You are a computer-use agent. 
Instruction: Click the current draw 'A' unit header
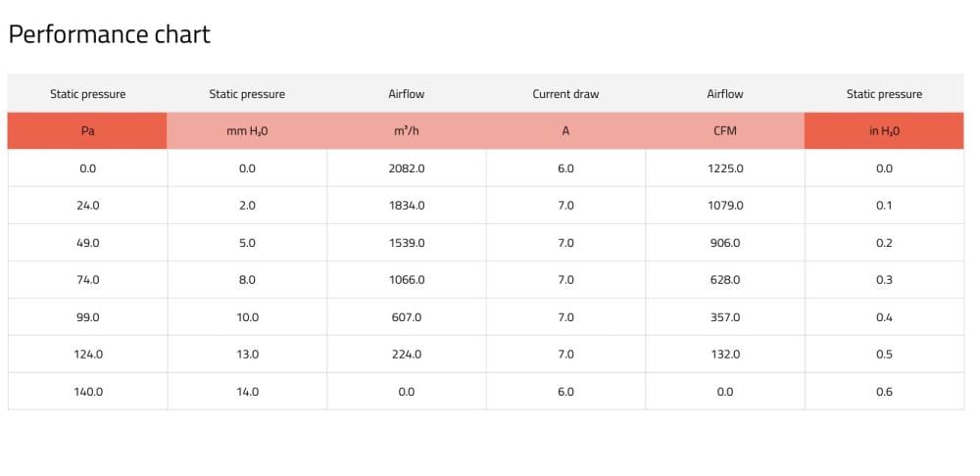565,131
